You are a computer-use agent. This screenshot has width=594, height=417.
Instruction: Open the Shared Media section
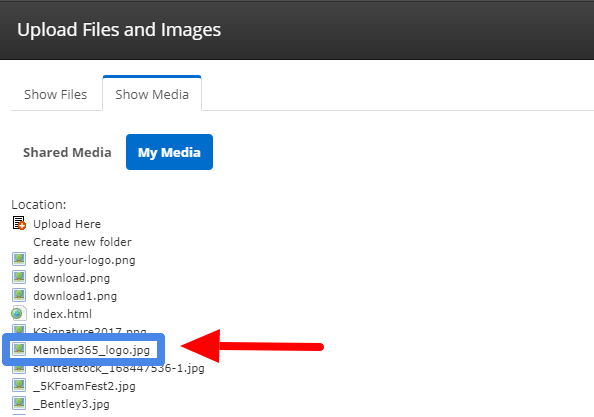tap(67, 152)
